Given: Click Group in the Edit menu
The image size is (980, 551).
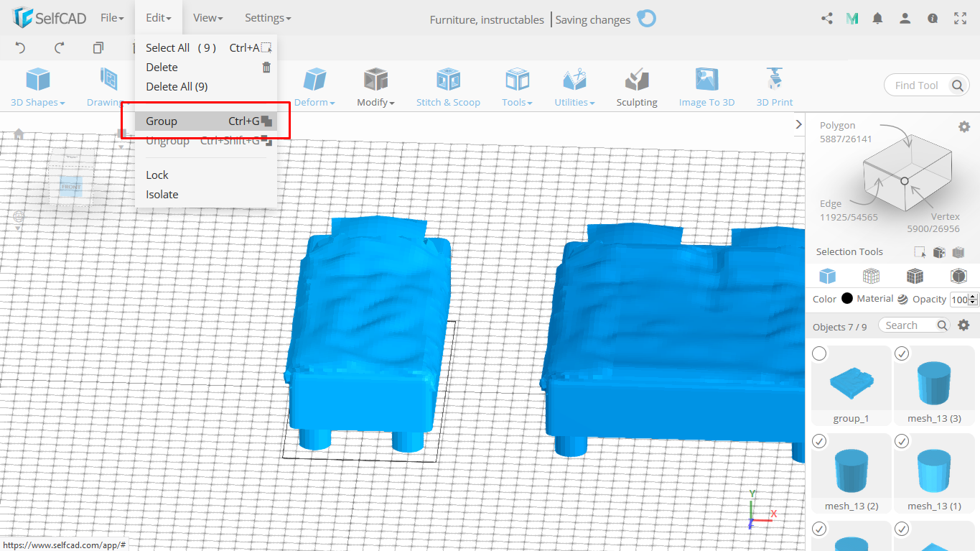Looking at the screenshot, I should (206, 121).
